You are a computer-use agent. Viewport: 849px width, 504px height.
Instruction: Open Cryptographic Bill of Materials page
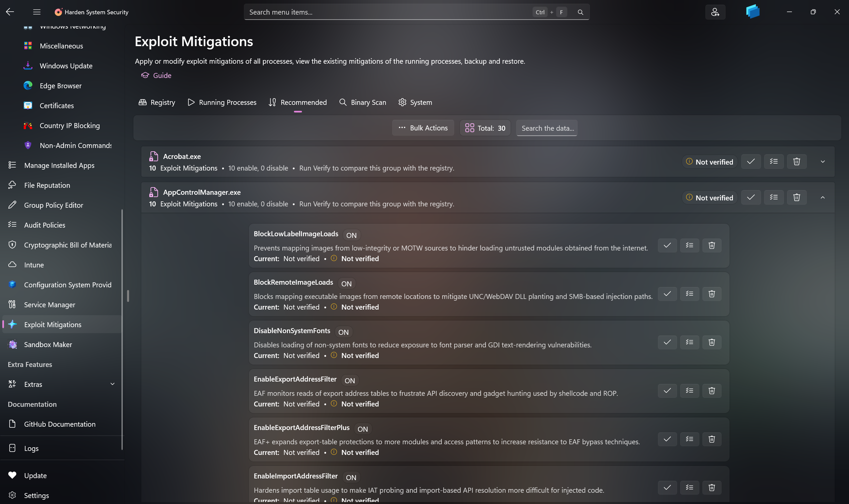62,245
